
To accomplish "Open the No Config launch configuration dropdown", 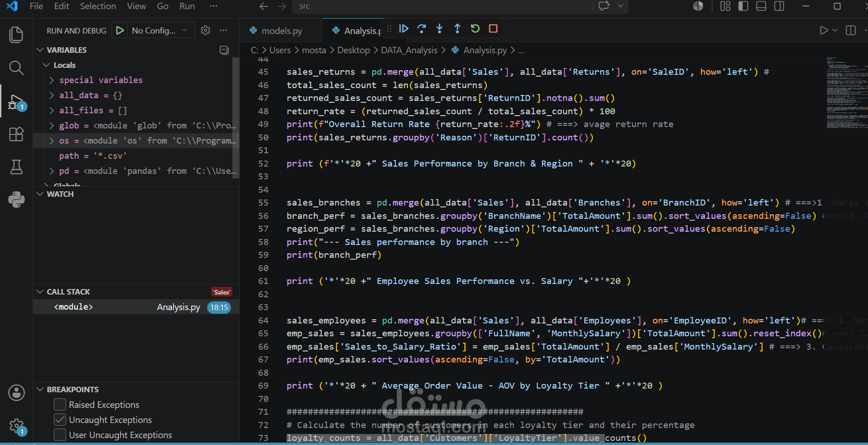I will tap(159, 31).
